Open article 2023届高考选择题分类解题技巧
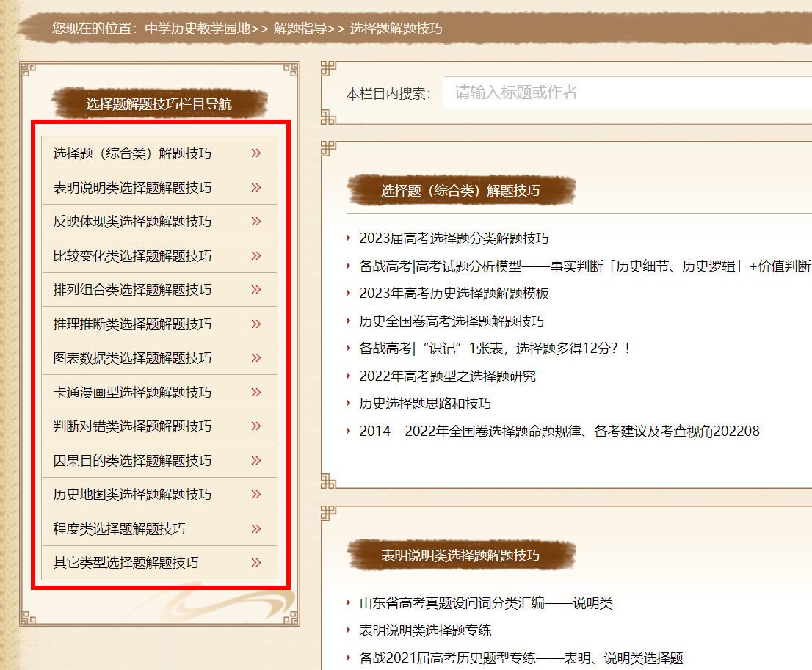812x670 pixels. point(454,238)
